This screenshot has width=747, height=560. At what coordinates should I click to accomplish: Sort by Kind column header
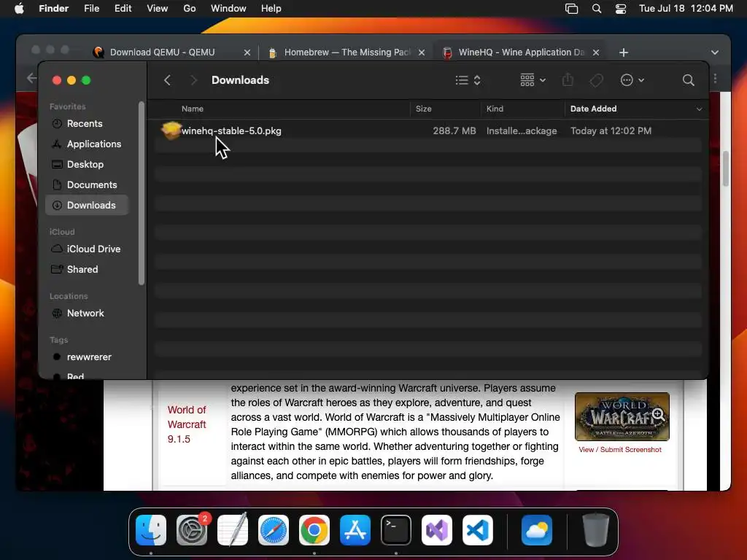(495, 109)
